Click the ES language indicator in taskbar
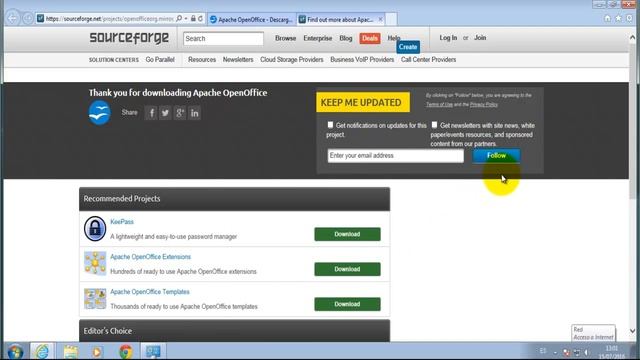 [543, 351]
